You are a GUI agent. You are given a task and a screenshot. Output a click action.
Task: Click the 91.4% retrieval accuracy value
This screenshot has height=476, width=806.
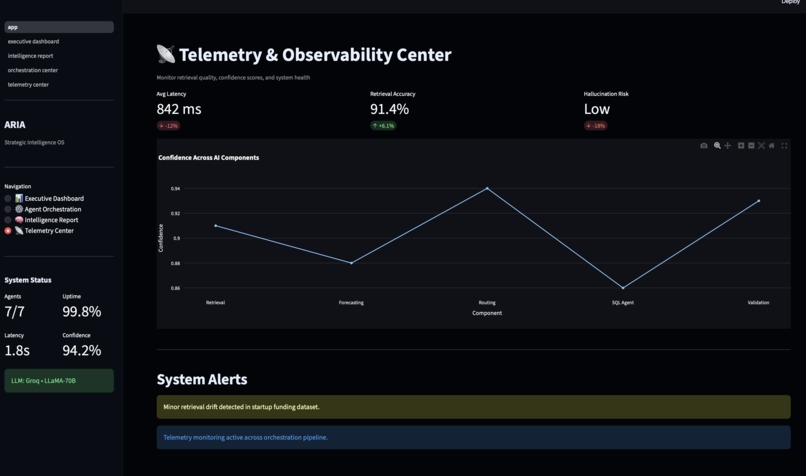click(x=390, y=109)
